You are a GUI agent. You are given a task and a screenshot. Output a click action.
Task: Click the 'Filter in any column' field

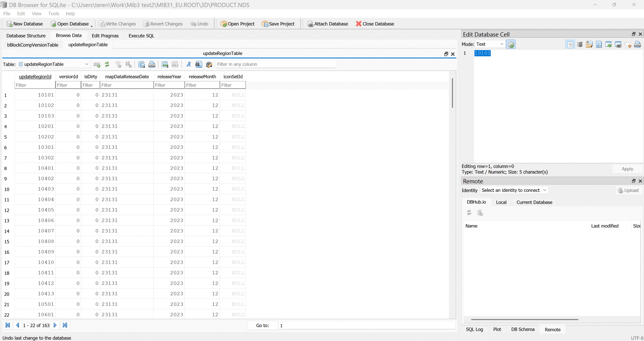coord(276,64)
